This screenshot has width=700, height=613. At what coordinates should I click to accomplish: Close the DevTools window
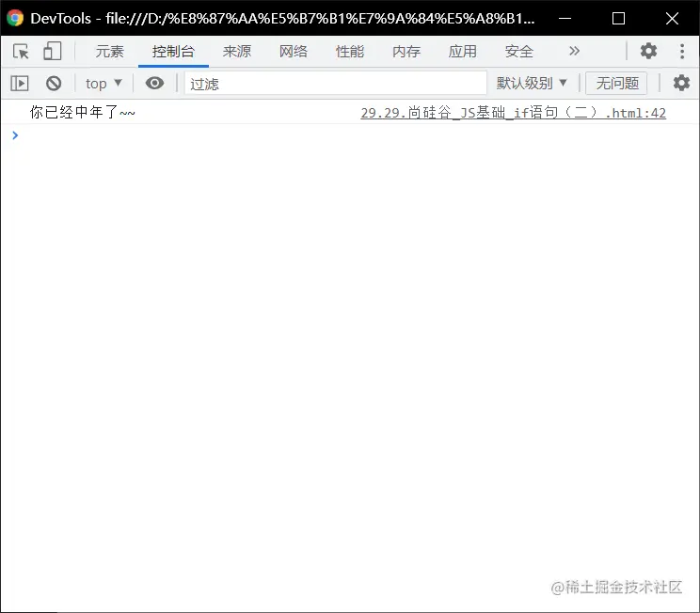(x=672, y=18)
